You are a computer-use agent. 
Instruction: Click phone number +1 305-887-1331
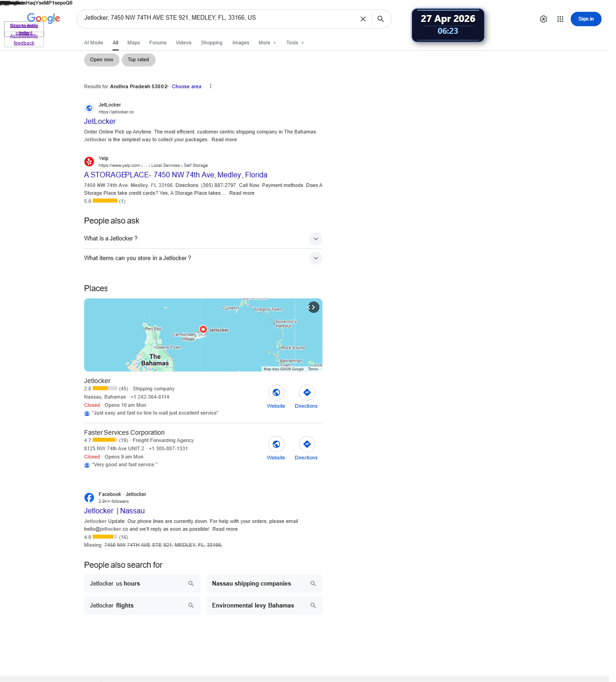(x=168, y=449)
